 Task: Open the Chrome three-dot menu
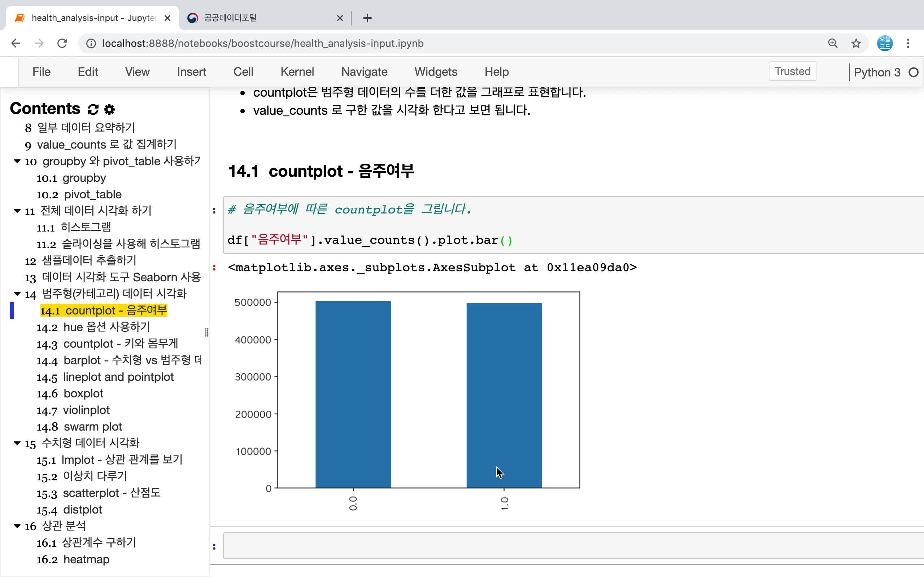908,43
